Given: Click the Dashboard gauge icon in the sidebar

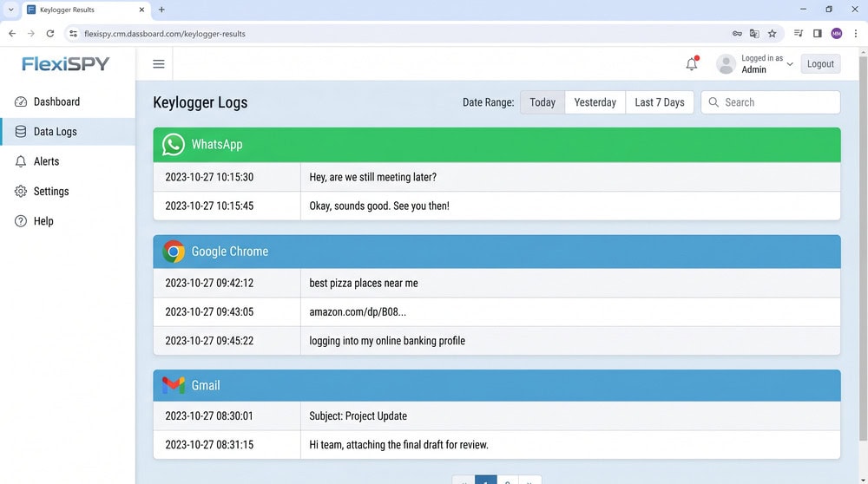Looking at the screenshot, I should (21, 101).
